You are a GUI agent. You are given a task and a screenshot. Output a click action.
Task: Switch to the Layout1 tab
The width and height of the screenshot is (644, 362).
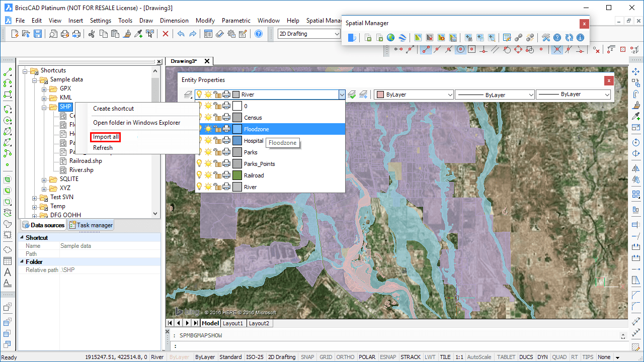(233, 323)
